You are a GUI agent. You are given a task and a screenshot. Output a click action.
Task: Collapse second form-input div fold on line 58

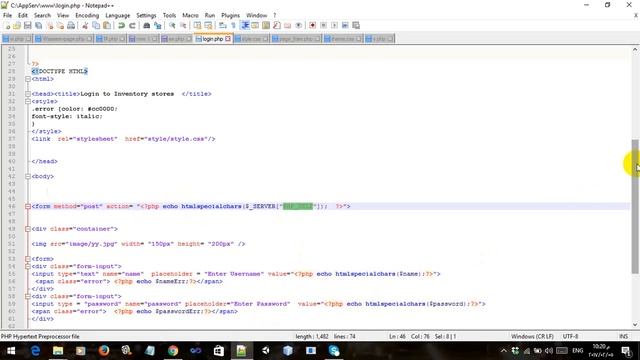(x=28, y=296)
